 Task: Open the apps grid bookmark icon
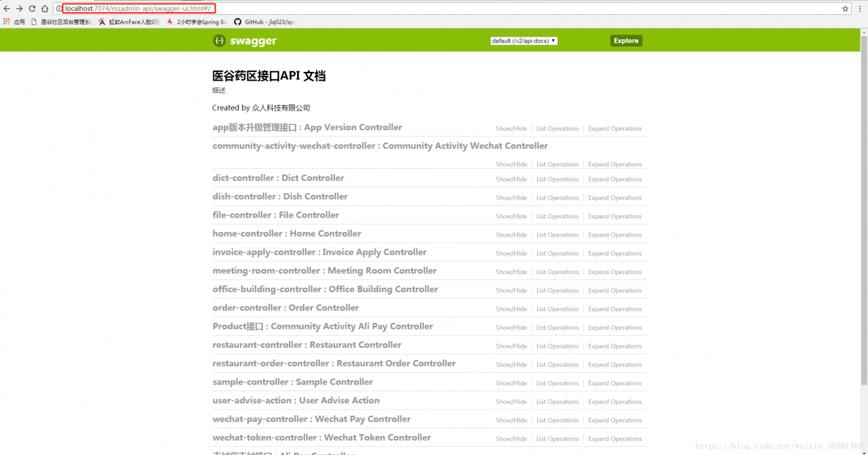tap(7, 22)
